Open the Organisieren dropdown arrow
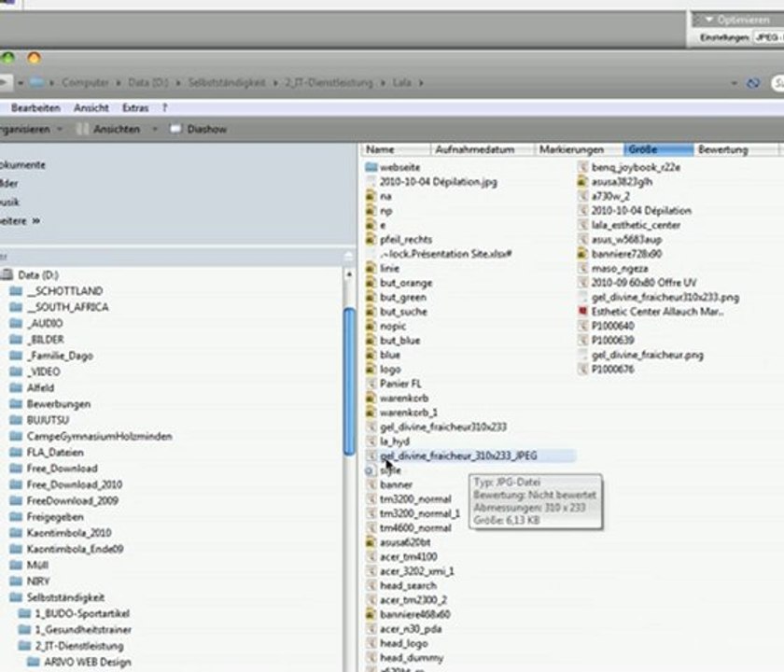Viewport: 784px width, 672px height. 60,129
